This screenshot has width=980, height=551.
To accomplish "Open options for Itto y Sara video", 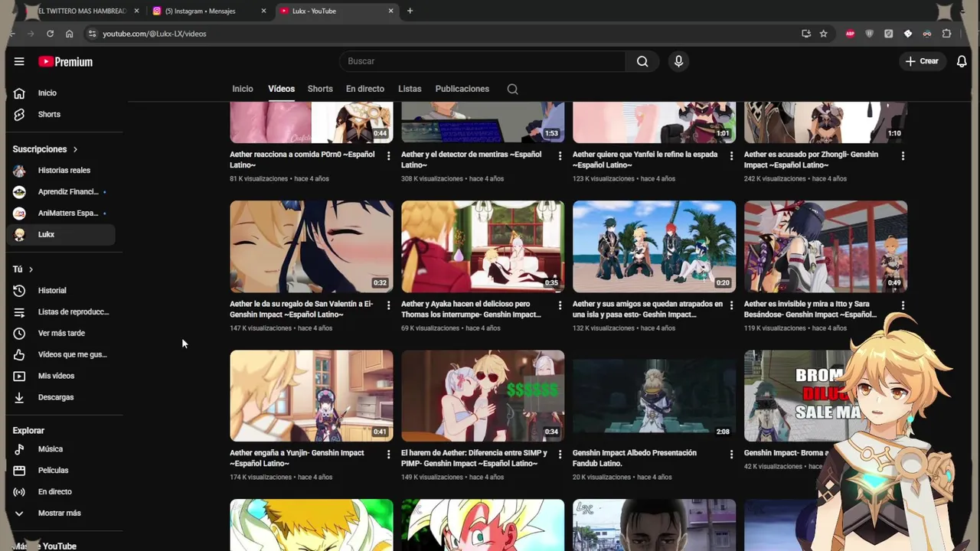I will 903,305.
